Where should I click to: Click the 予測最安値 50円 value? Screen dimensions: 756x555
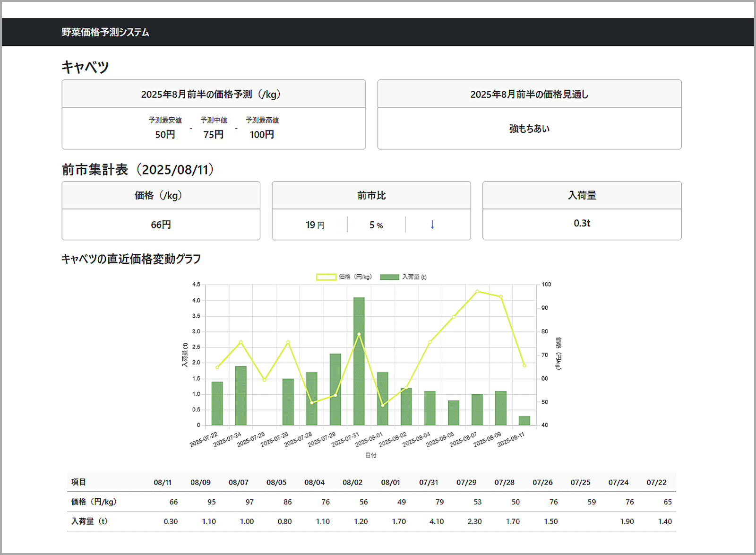tap(165, 134)
